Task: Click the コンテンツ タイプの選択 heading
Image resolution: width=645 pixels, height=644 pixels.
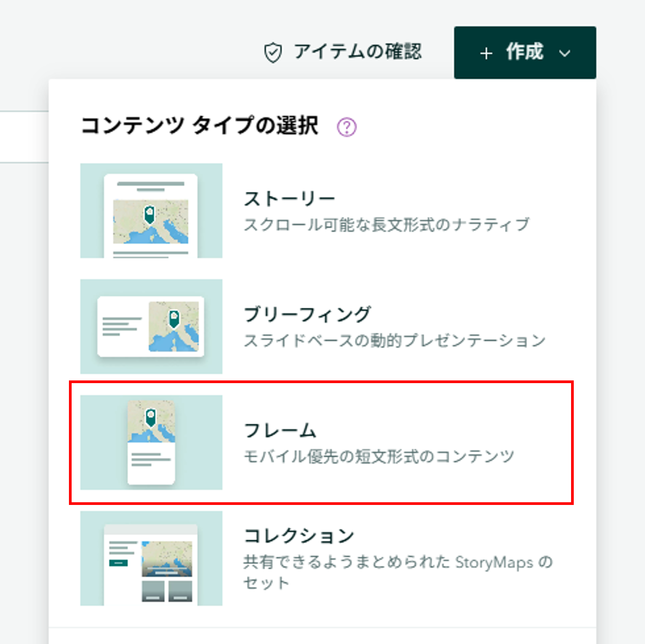Action: point(200,126)
